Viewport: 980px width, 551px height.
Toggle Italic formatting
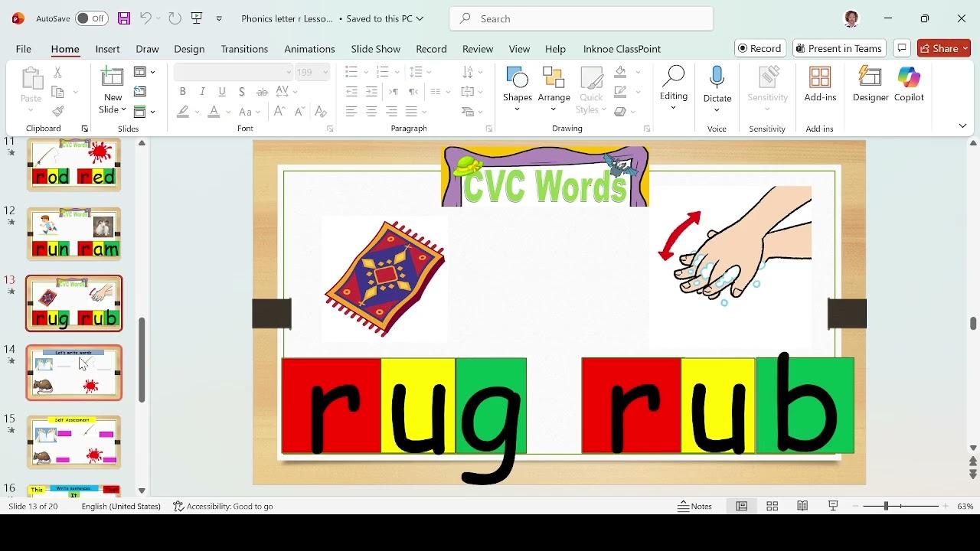click(x=202, y=92)
